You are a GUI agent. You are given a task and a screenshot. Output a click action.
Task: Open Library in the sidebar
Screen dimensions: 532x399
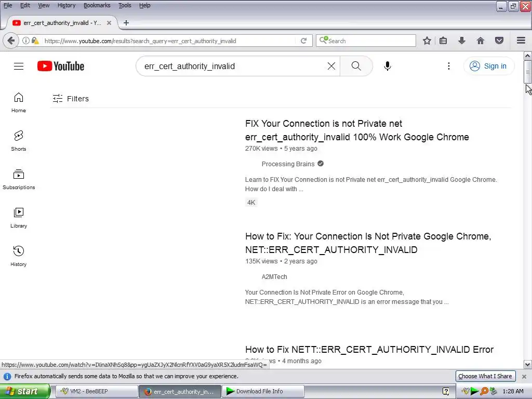pyautogui.click(x=19, y=218)
